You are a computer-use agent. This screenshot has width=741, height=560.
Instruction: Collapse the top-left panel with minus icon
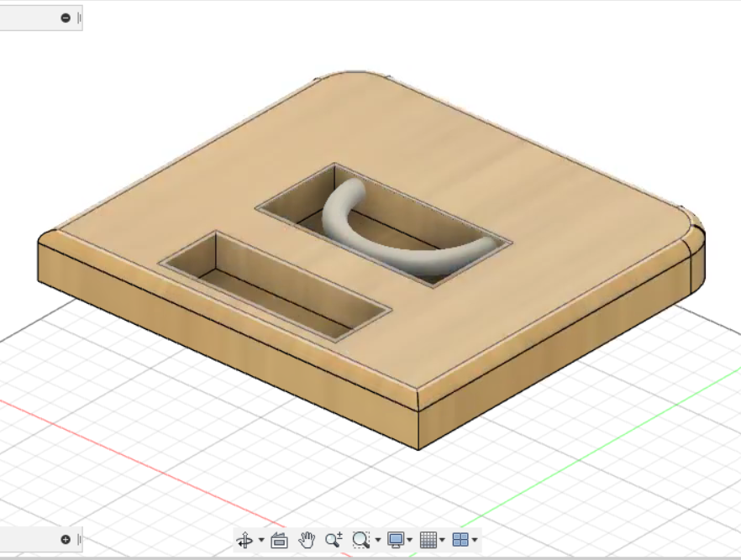click(x=66, y=18)
